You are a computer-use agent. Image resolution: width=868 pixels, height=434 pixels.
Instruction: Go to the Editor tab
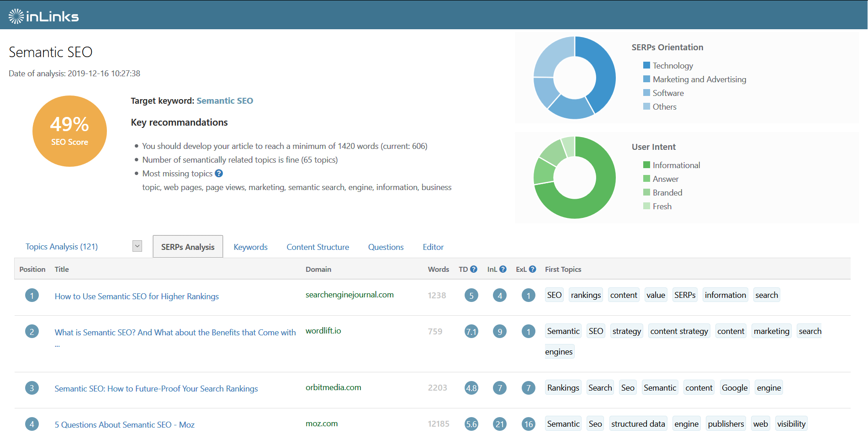click(433, 247)
